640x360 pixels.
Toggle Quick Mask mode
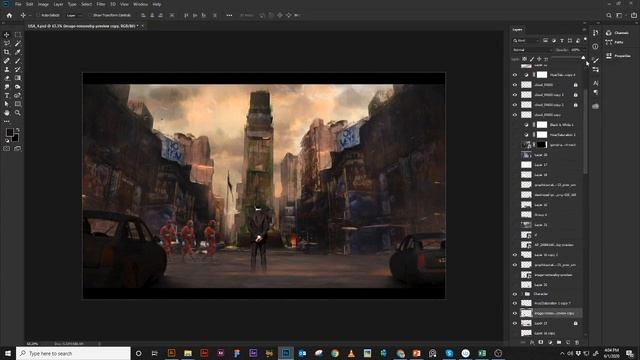point(7,149)
